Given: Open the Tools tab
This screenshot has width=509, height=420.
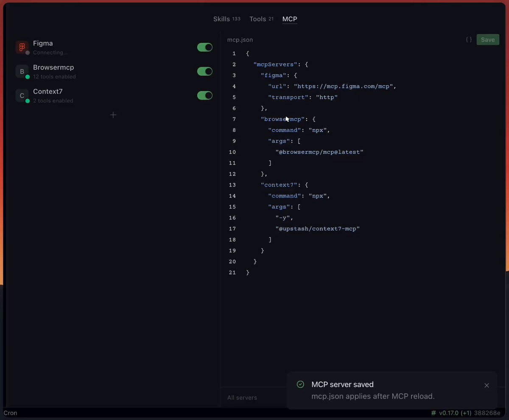Looking at the screenshot, I should [261, 19].
